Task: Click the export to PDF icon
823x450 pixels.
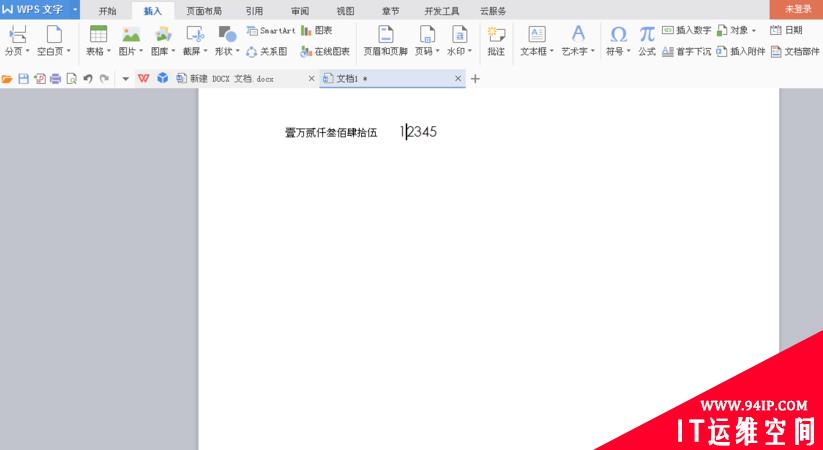Action: click(x=39, y=79)
